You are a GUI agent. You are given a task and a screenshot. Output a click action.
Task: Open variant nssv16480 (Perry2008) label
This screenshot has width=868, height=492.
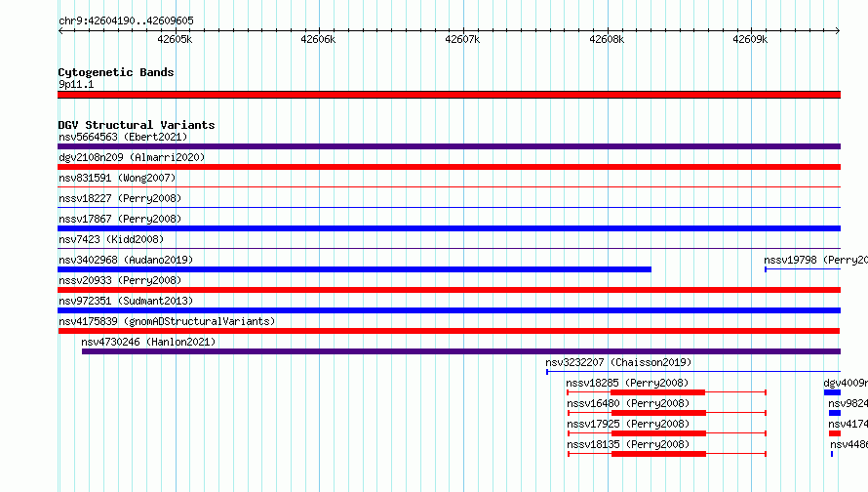[628, 403]
